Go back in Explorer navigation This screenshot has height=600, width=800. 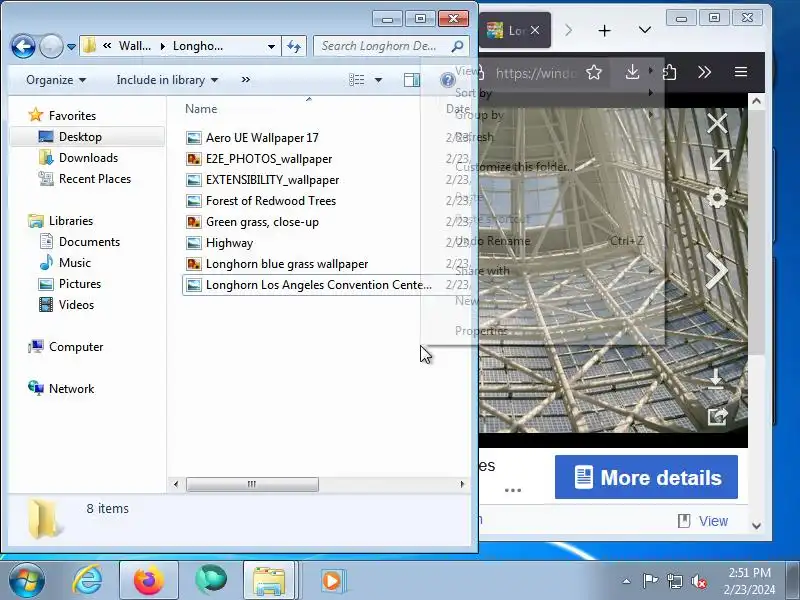click(x=23, y=46)
